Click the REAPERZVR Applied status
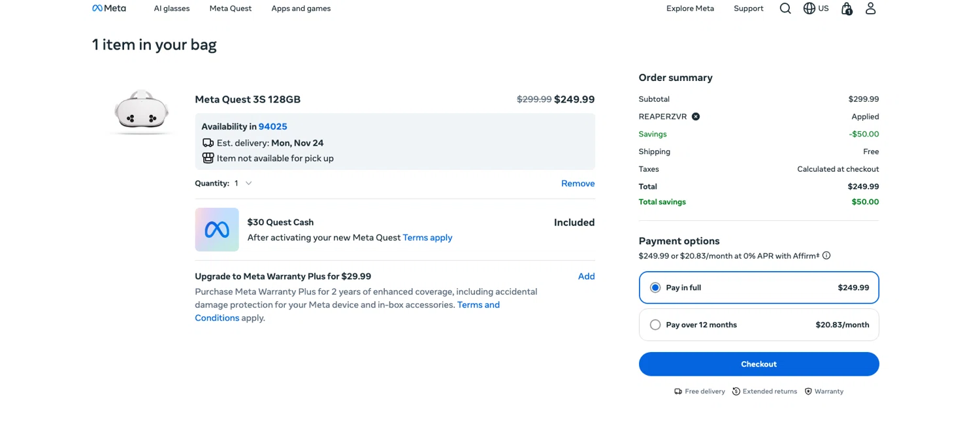980x439 pixels. 865,117
